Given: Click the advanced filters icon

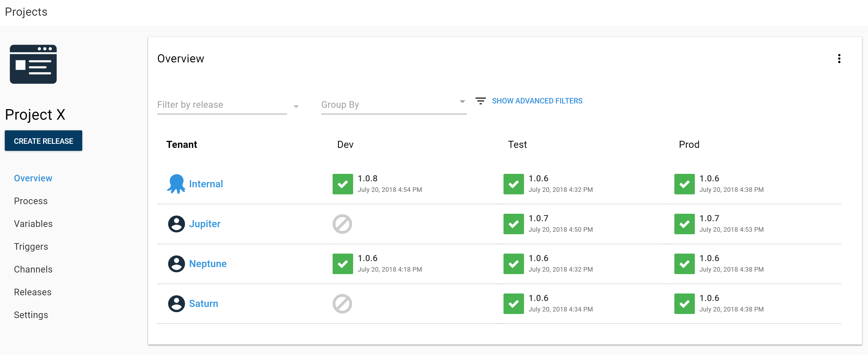Looking at the screenshot, I should point(480,101).
